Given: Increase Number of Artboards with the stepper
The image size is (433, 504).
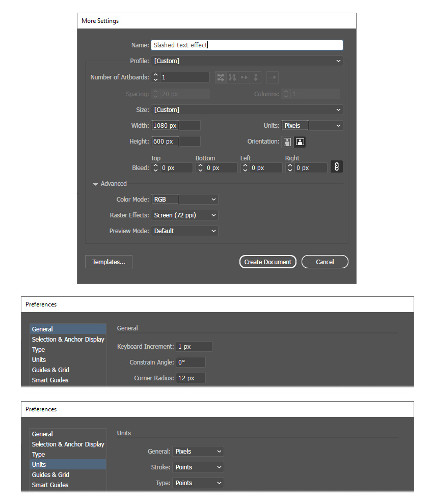Looking at the screenshot, I should point(156,75).
